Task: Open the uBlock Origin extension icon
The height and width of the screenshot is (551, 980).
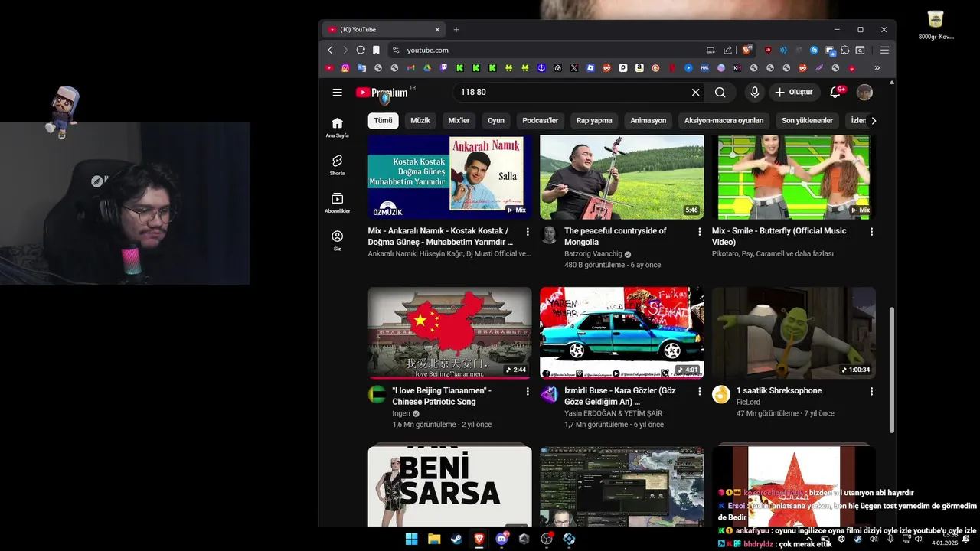Action: pyautogui.click(x=768, y=50)
